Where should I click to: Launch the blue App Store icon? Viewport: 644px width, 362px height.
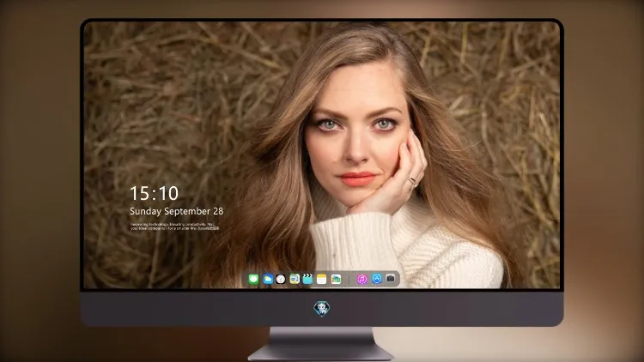[x=377, y=279]
